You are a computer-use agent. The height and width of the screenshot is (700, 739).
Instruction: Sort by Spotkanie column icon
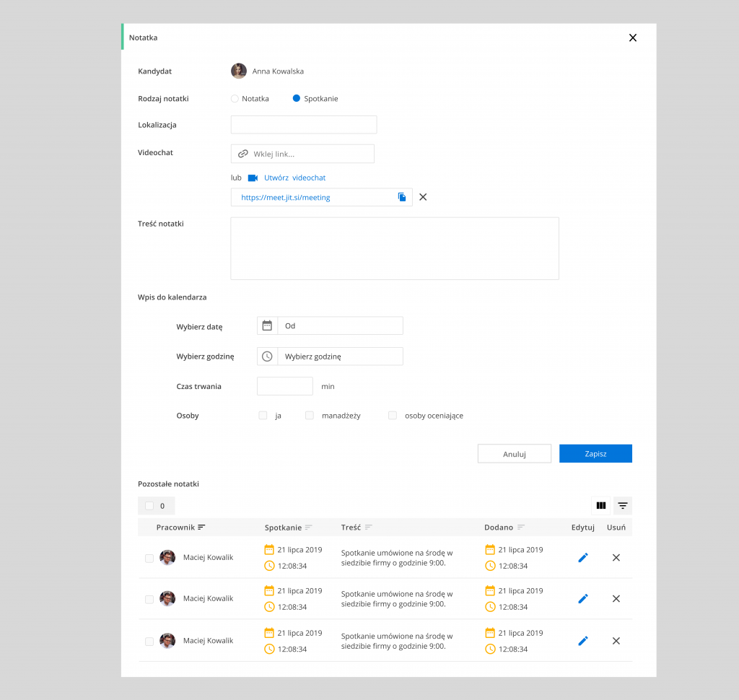coord(308,528)
